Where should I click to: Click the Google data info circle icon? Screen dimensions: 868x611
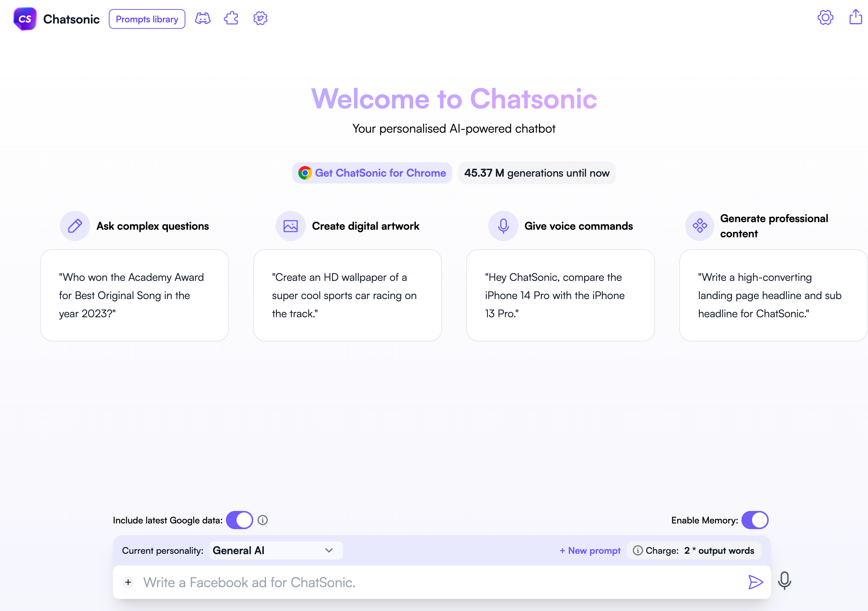pyautogui.click(x=263, y=520)
